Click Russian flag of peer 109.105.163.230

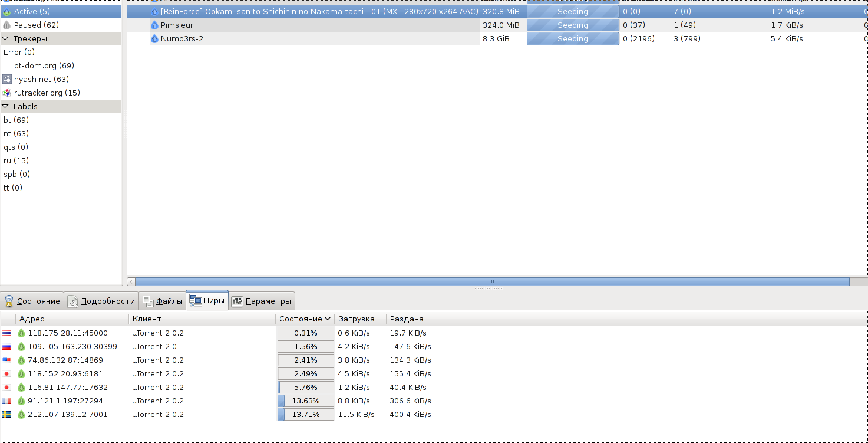pos(6,346)
